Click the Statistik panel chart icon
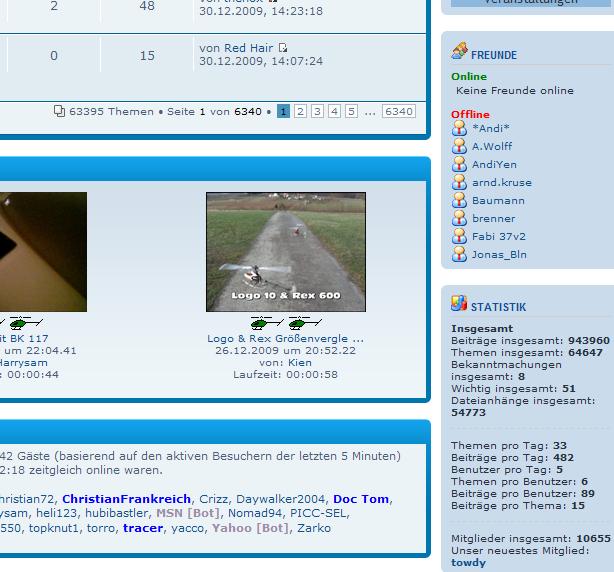 [x=459, y=303]
